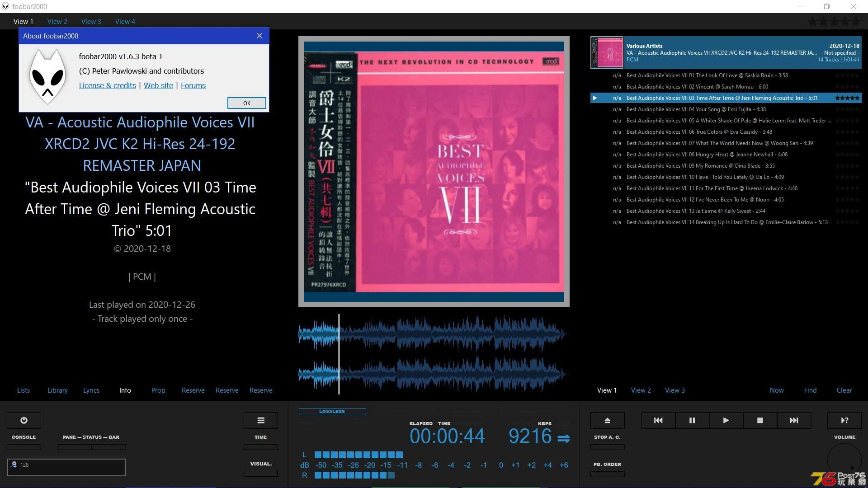Viewport: 868px width, 488px height.
Task: Open the License & credits link
Action: pyautogui.click(x=108, y=85)
